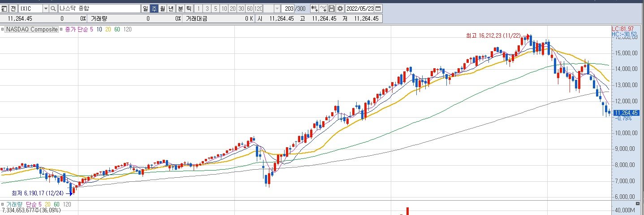Click the add indicator candlestick icon
Viewport: 644px width, 215px height.
[314, 9]
